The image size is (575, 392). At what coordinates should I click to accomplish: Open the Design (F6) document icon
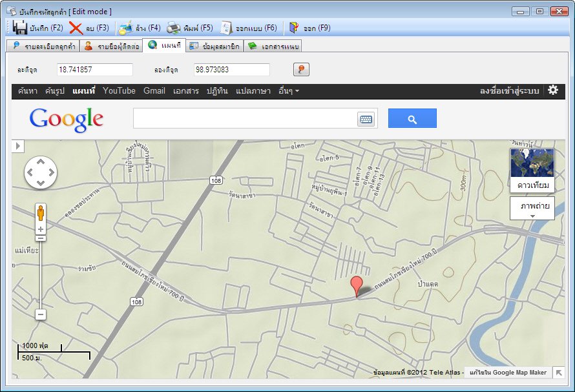point(226,28)
